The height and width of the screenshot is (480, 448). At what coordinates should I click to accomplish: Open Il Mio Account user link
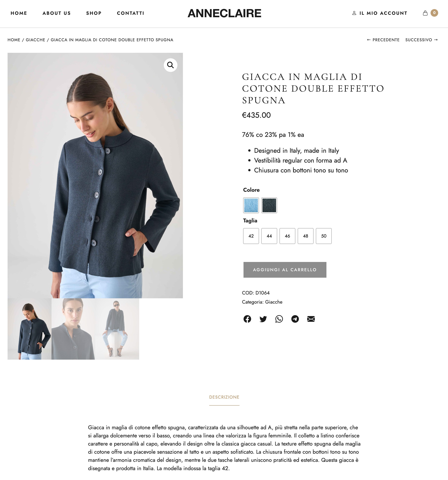(x=380, y=13)
